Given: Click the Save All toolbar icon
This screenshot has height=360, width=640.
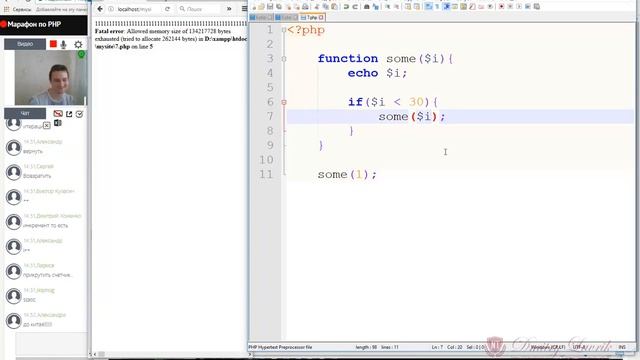Looking at the screenshot, I should coord(279,7).
